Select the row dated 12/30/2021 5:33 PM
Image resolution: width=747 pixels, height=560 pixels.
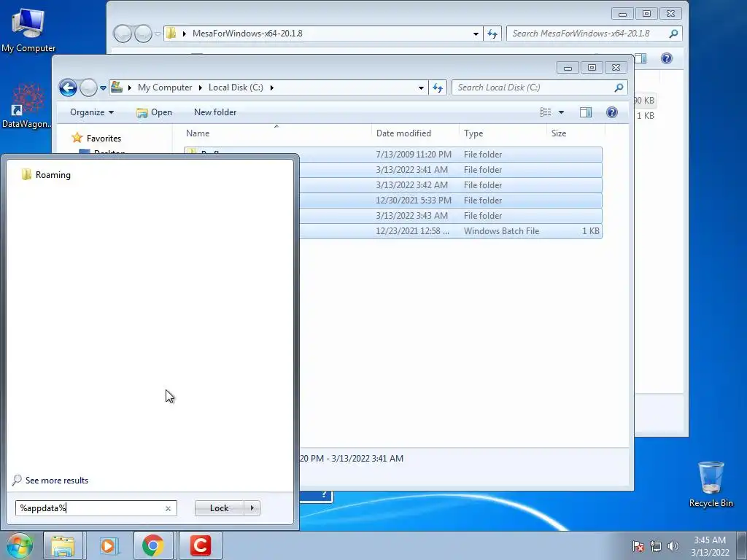click(x=451, y=201)
